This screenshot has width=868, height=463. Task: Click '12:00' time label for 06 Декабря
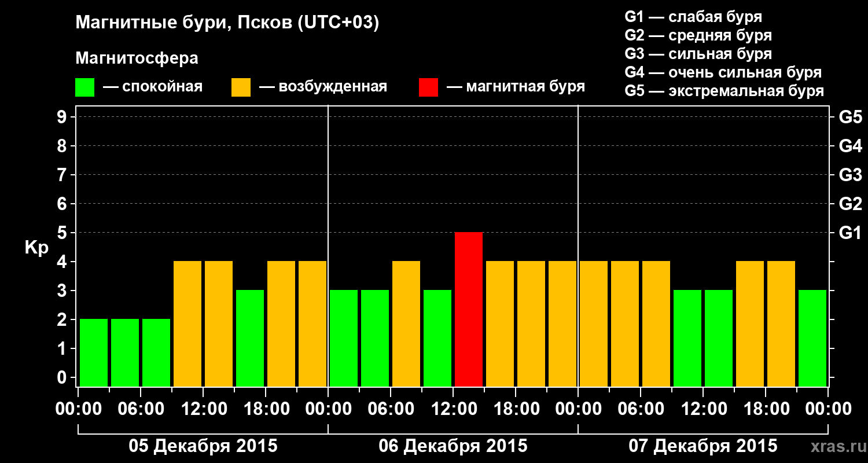click(x=453, y=409)
